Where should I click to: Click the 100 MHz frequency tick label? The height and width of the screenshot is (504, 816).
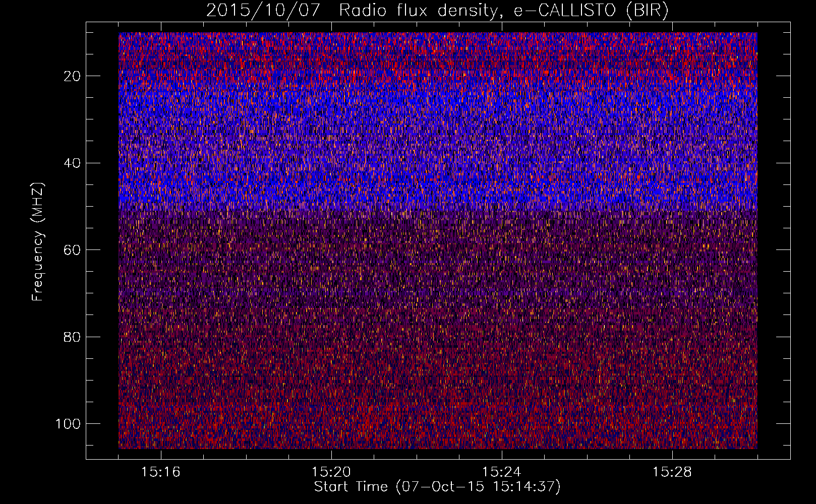point(69,424)
